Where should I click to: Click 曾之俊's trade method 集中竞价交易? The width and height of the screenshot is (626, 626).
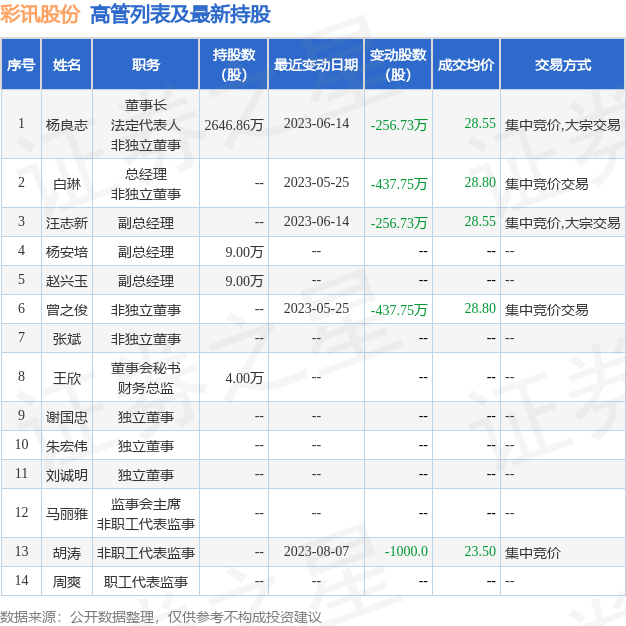click(x=547, y=310)
